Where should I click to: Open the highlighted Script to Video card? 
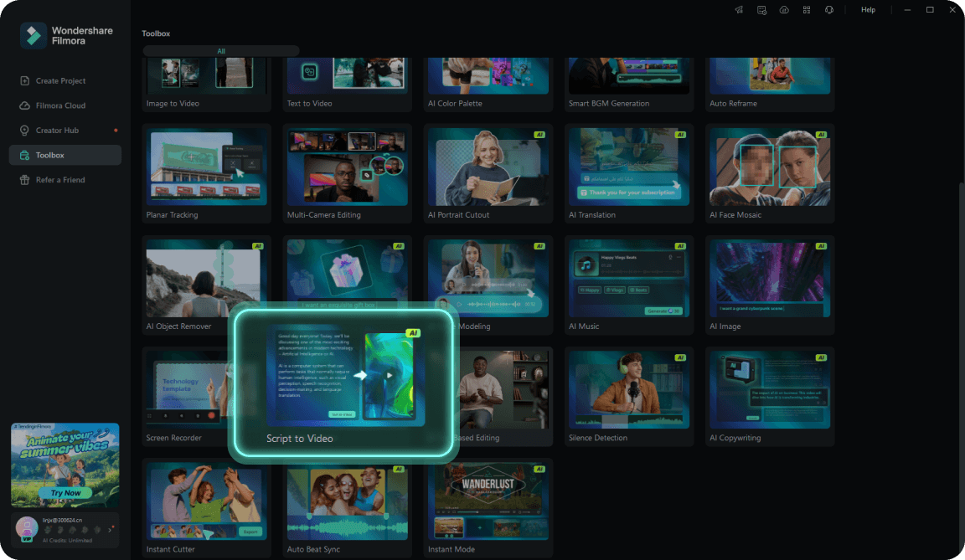[343, 384]
